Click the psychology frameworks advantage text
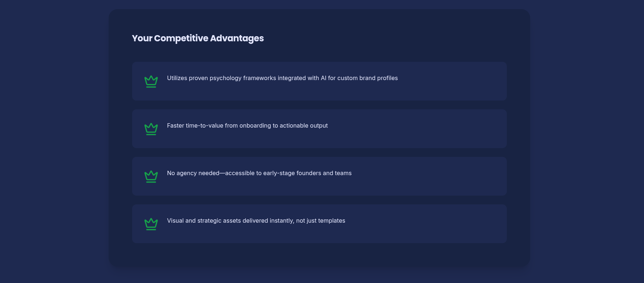Viewport: 644px width, 283px height. [282, 78]
